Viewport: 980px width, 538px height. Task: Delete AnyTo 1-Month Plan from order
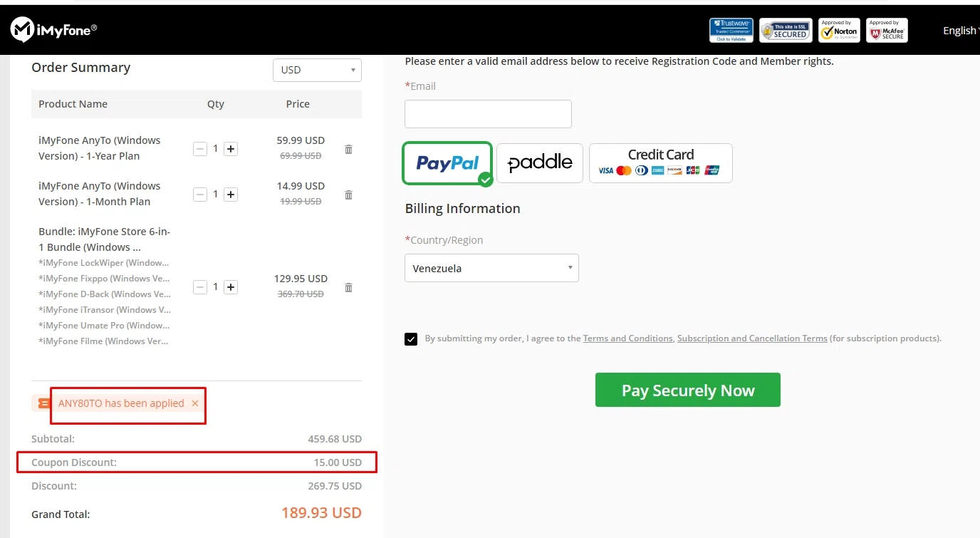point(348,195)
